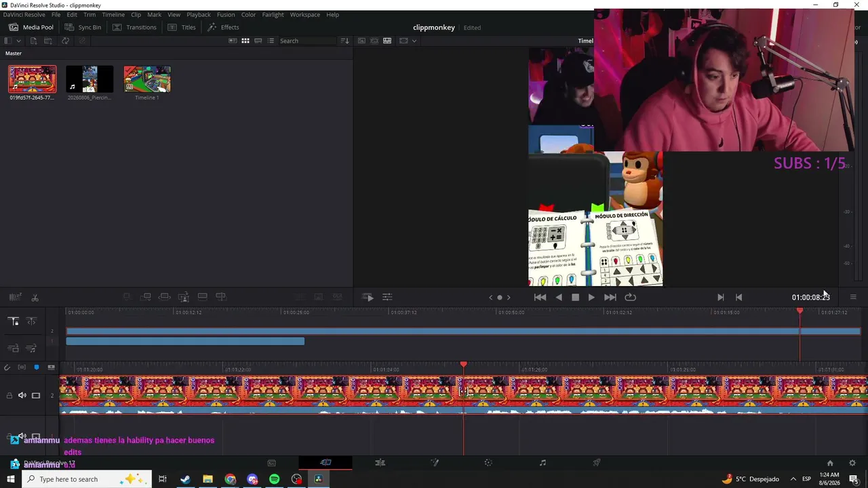
Task: Click the lower timeline playhead marker
Action: [463, 365]
